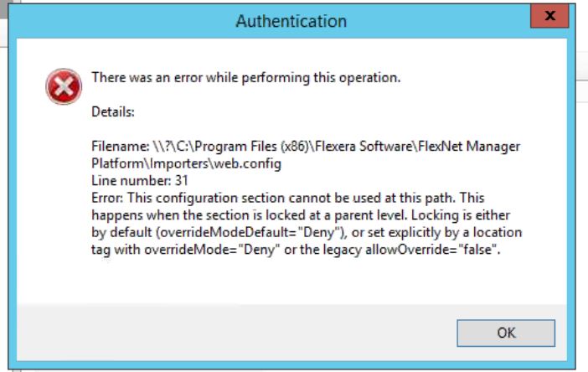
Task: Click "Locking is either" at line end
Action: pos(476,214)
